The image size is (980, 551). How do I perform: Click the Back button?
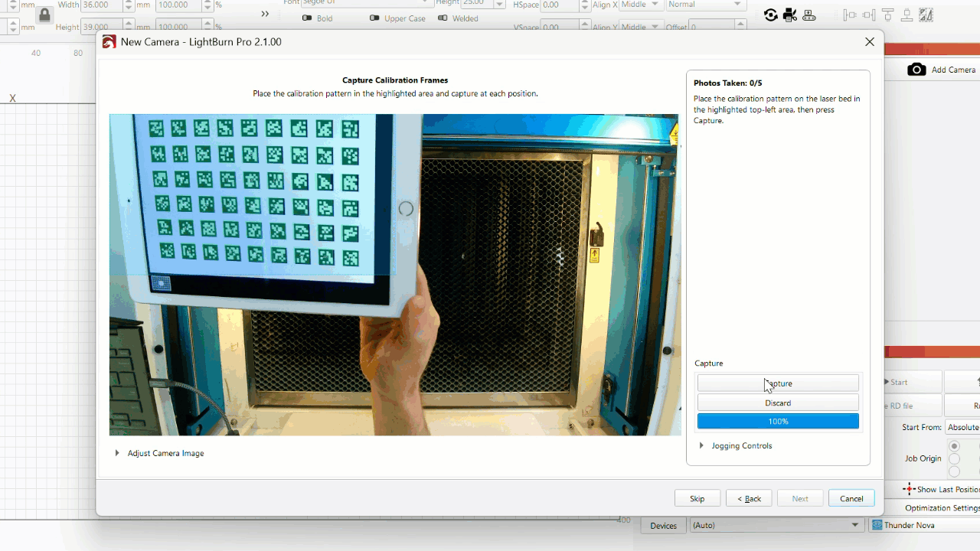point(749,498)
